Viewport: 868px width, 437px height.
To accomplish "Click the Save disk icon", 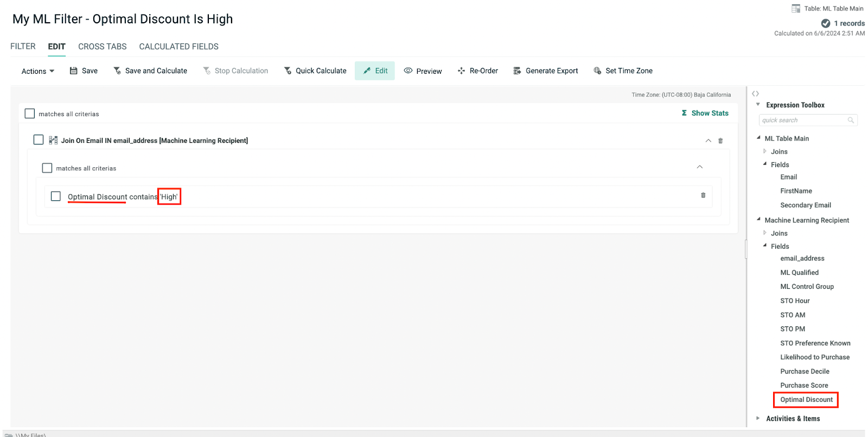I will pos(74,71).
